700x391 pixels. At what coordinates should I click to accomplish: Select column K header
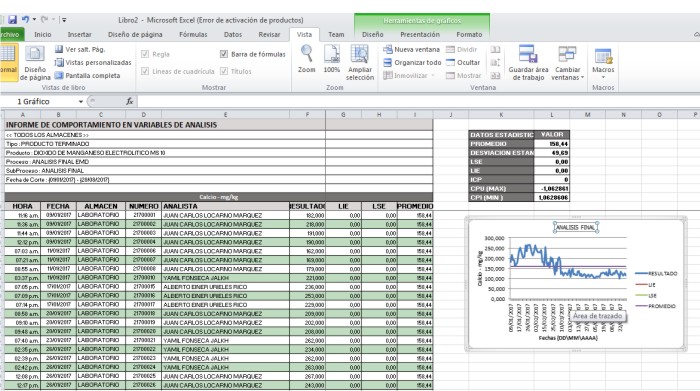tap(501, 115)
